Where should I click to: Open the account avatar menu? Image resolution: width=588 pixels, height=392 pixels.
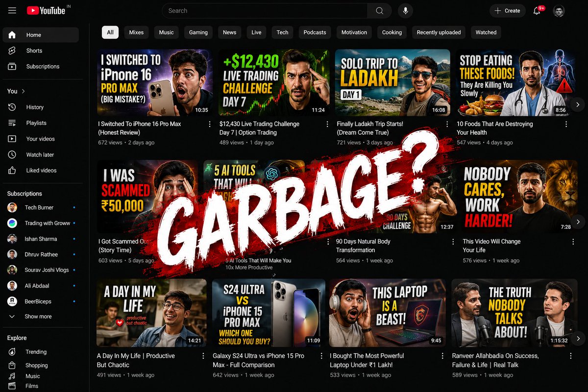tap(559, 11)
